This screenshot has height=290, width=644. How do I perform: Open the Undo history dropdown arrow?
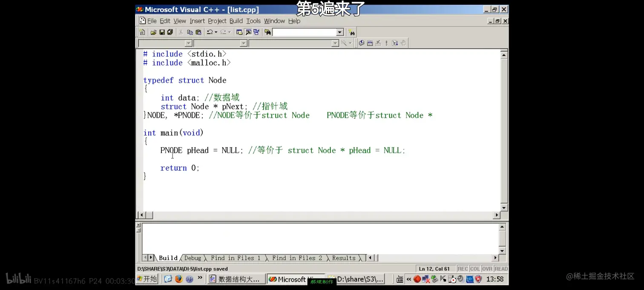pyautogui.click(x=216, y=32)
